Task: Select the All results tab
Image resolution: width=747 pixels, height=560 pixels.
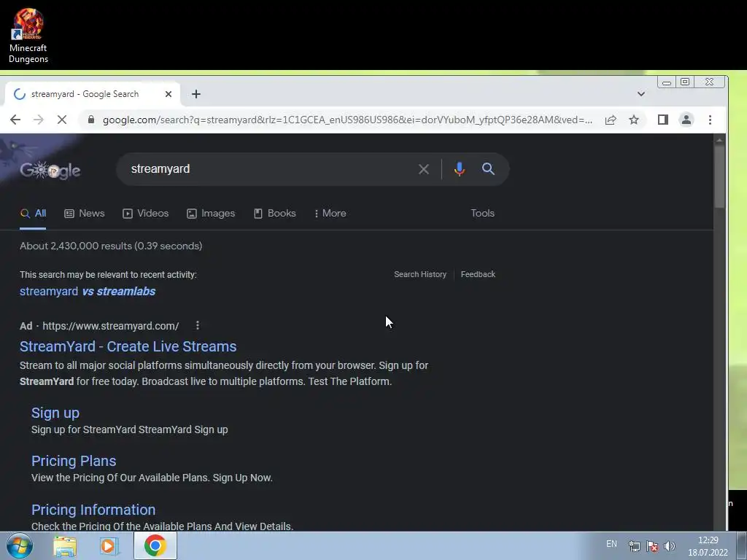Action: (34, 214)
